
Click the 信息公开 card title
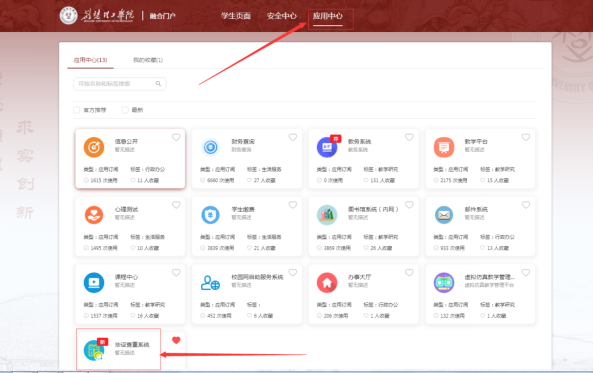click(126, 141)
